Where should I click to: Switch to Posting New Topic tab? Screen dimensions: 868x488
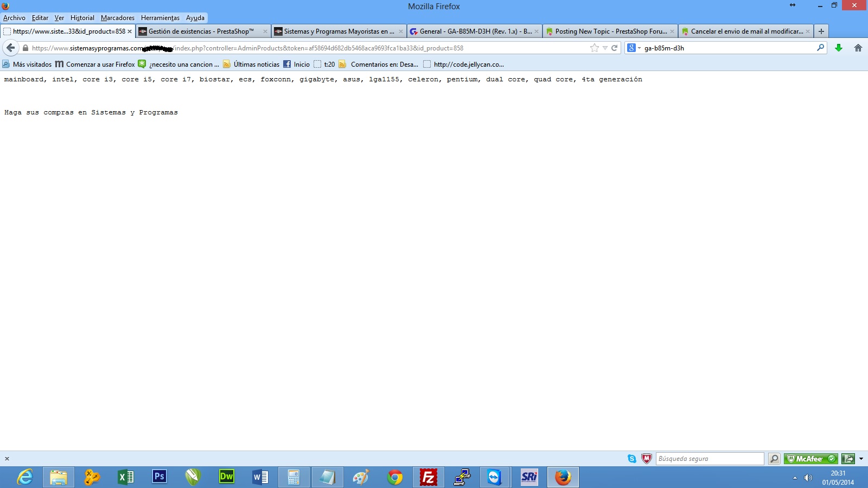point(610,31)
